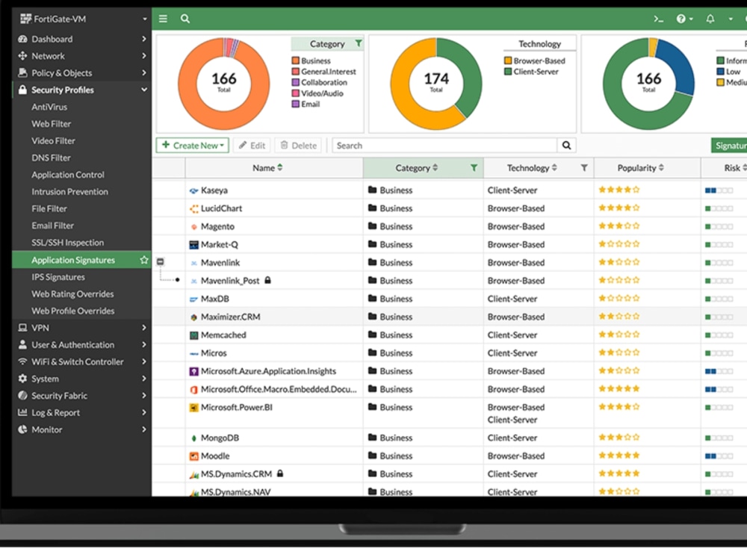Screen dimensions: 747x560
Task: Click the Kaseya app icon
Action: 193,190
